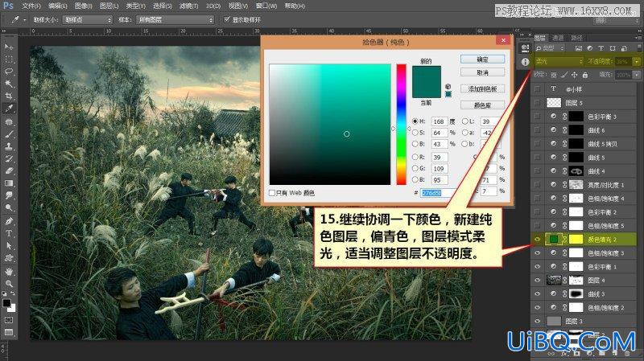Switch to the 通道 channels tab
644x361 pixels.
[558, 38]
